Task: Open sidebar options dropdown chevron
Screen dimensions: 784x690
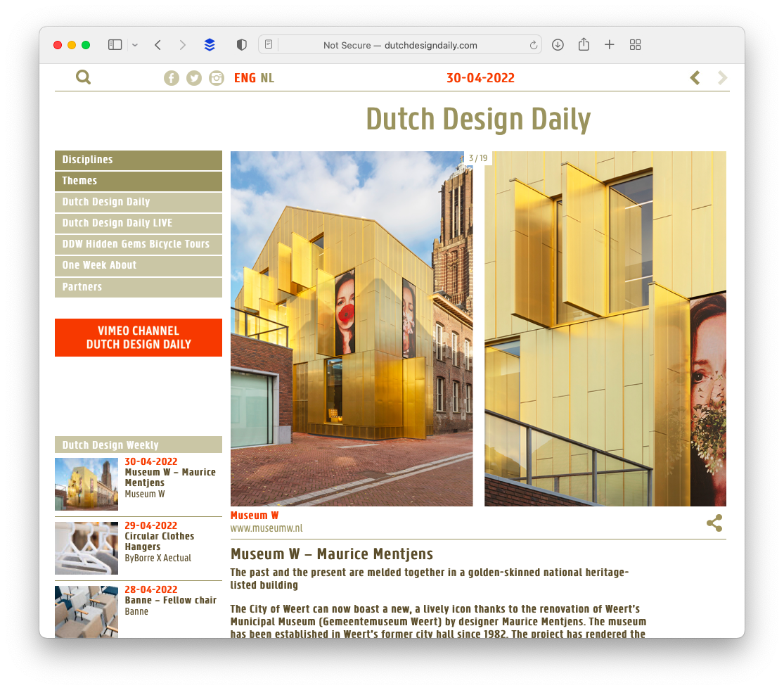Action: coord(135,45)
